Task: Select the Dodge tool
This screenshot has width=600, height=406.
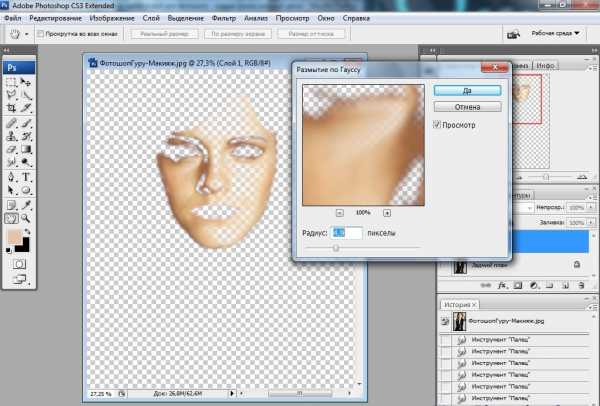Action: pos(26,162)
